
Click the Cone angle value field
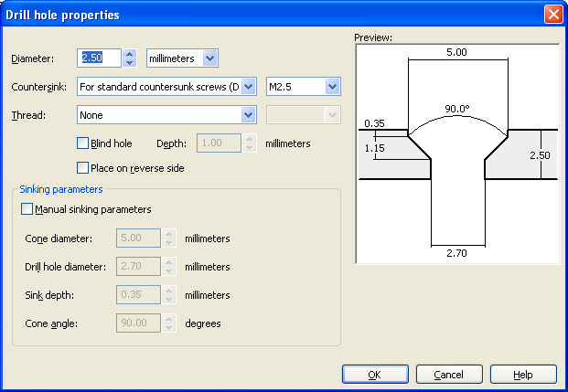point(138,323)
